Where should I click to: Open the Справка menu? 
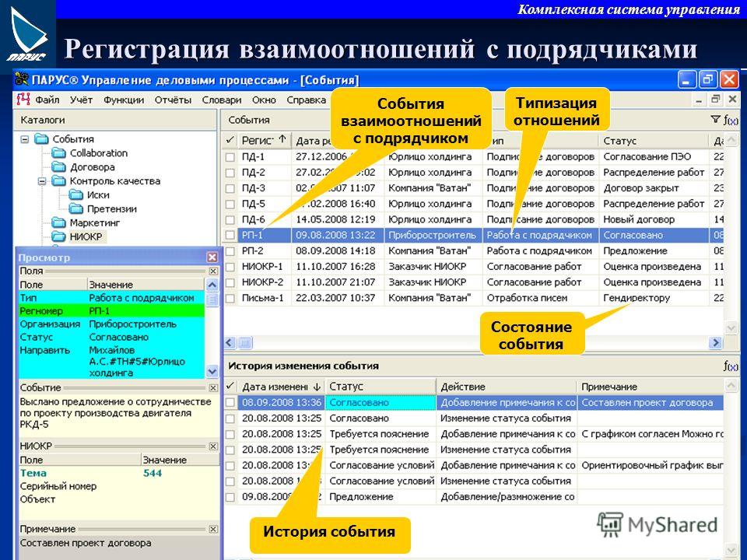pos(306,100)
